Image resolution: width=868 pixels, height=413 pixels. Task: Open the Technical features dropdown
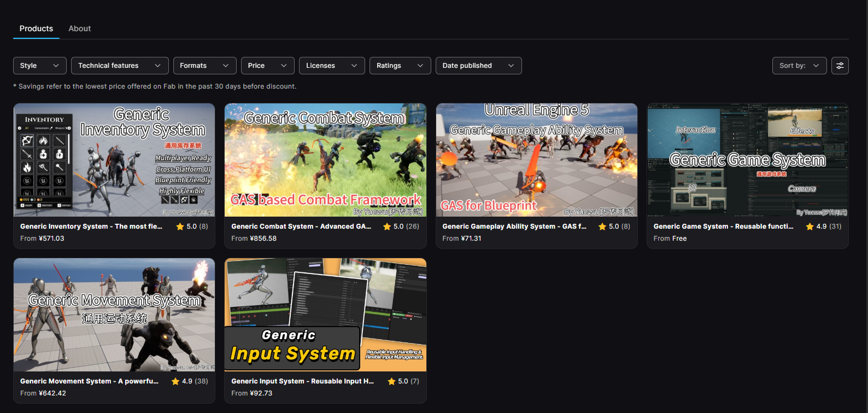click(x=120, y=66)
